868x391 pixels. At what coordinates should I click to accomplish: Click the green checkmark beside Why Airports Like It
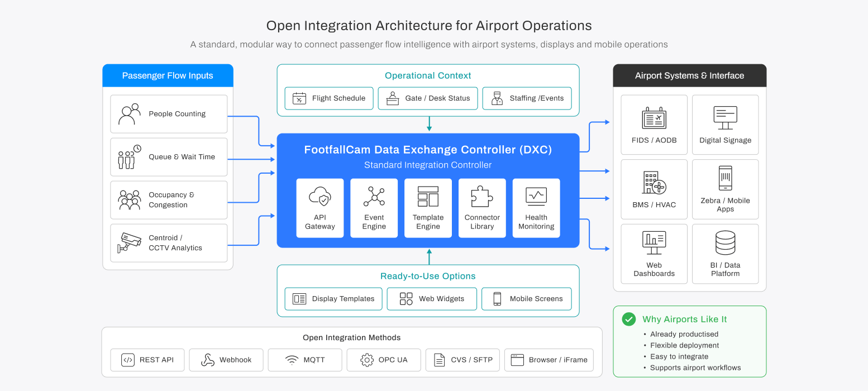coord(629,319)
